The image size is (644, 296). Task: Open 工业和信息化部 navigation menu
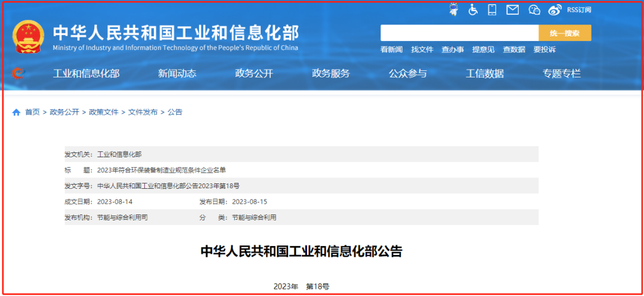(86, 74)
